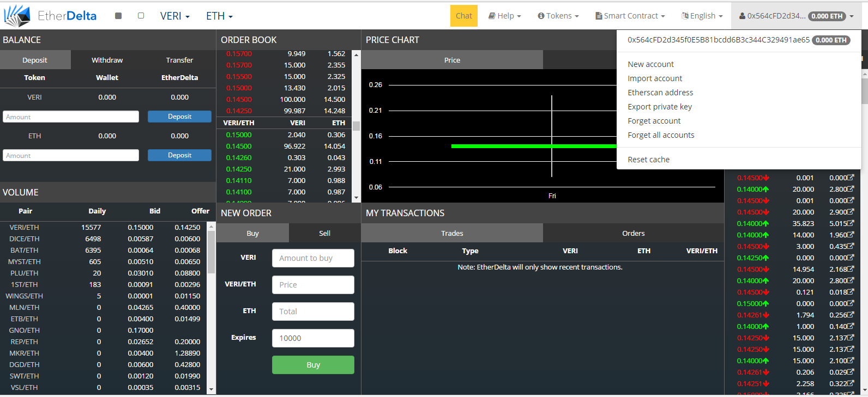The image size is (868, 397).
Task: Open external link for the 2.100 ETH trade
Action: (x=851, y=361)
